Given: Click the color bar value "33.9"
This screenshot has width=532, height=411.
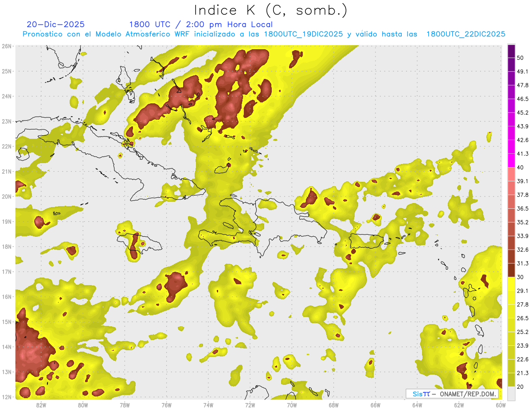Looking at the screenshot, I should (x=523, y=236).
